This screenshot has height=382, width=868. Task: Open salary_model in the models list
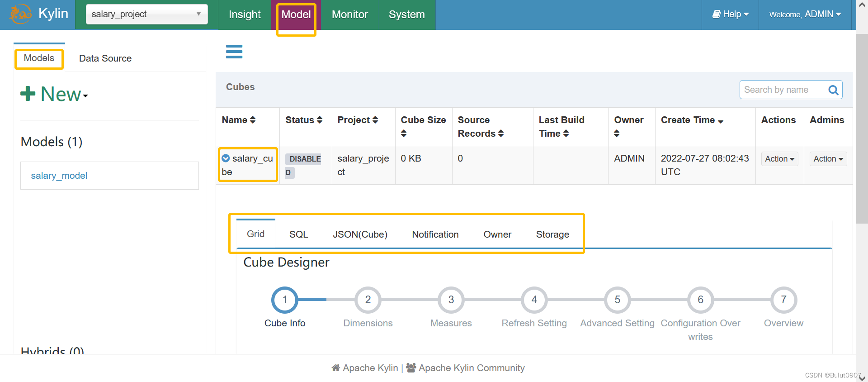point(59,176)
